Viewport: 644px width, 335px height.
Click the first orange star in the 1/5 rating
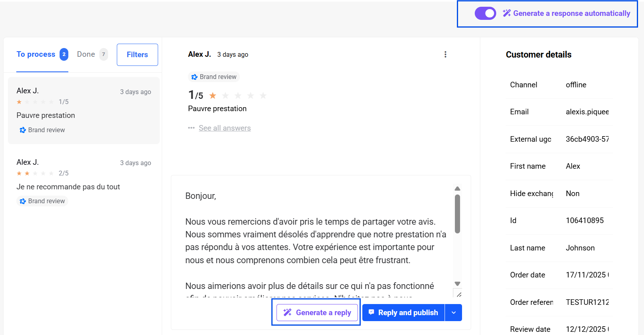point(213,96)
